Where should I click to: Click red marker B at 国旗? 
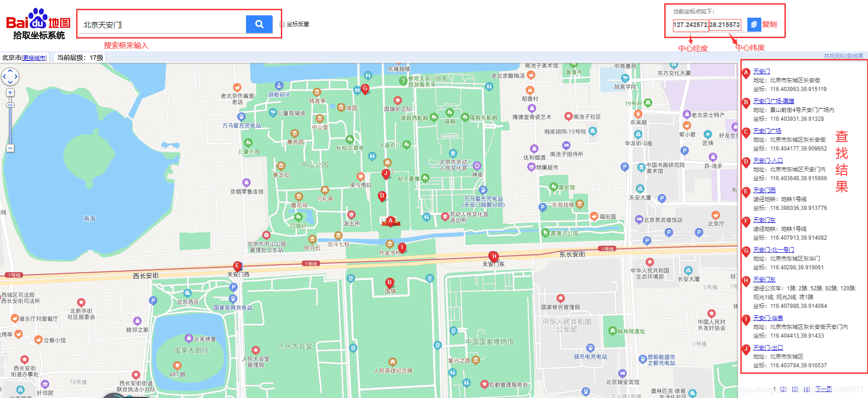[389, 283]
